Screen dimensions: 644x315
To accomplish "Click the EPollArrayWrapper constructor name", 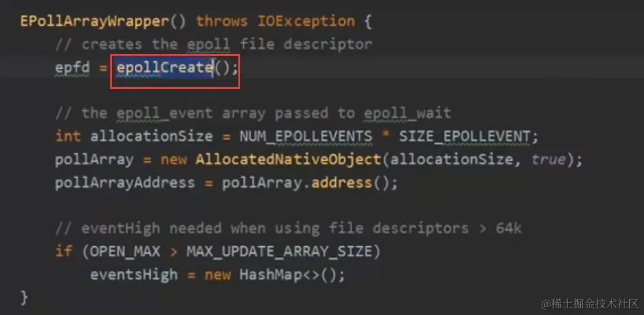I will pos(94,21).
